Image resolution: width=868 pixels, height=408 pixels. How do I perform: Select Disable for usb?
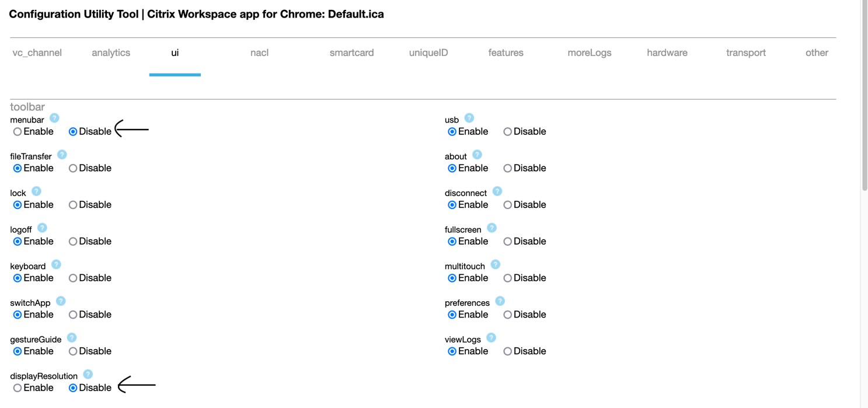[x=508, y=132]
